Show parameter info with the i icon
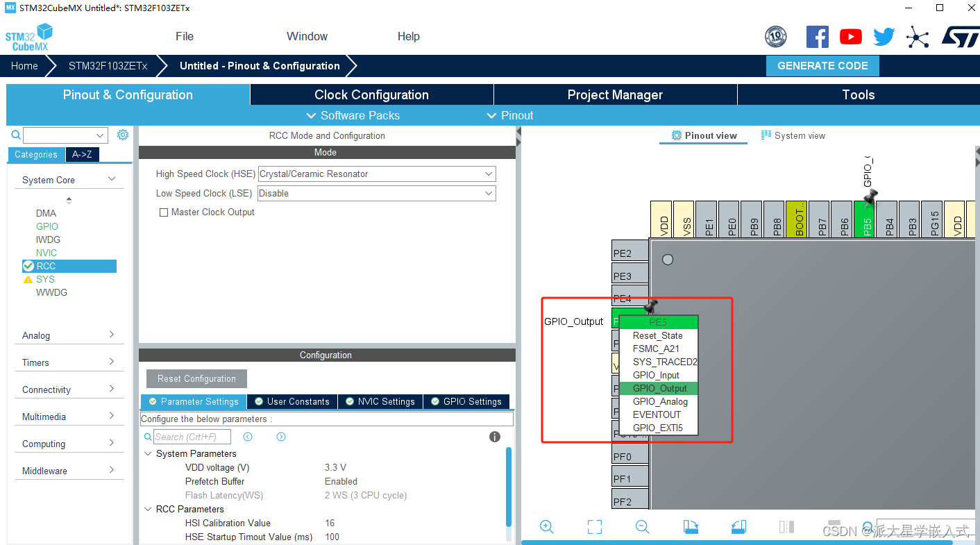 (495, 437)
